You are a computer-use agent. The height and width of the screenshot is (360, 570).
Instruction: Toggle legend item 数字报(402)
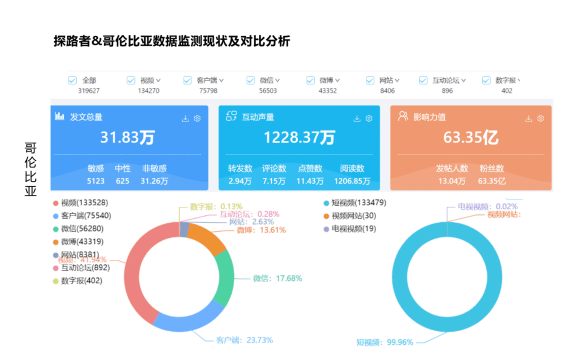click(x=78, y=281)
